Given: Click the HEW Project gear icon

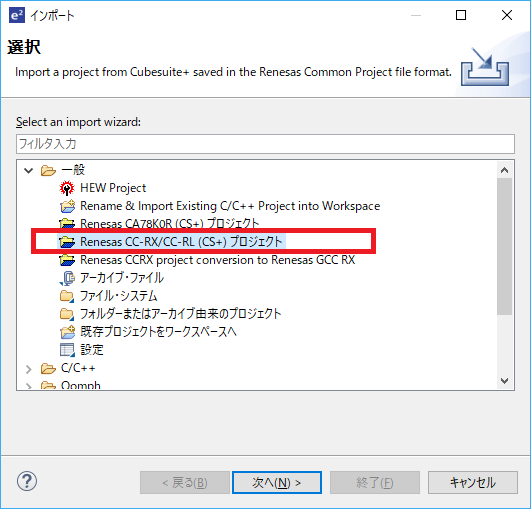Looking at the screenshot, I should pos(67,188).
